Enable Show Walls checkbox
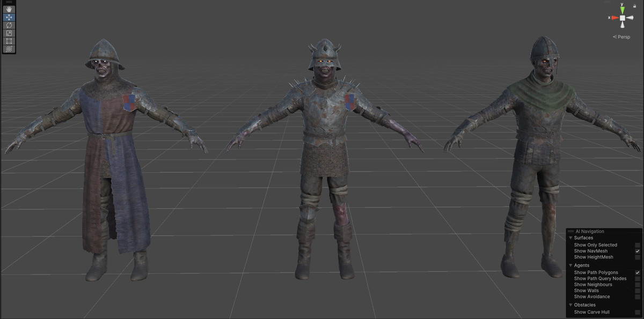 point(638,291)
